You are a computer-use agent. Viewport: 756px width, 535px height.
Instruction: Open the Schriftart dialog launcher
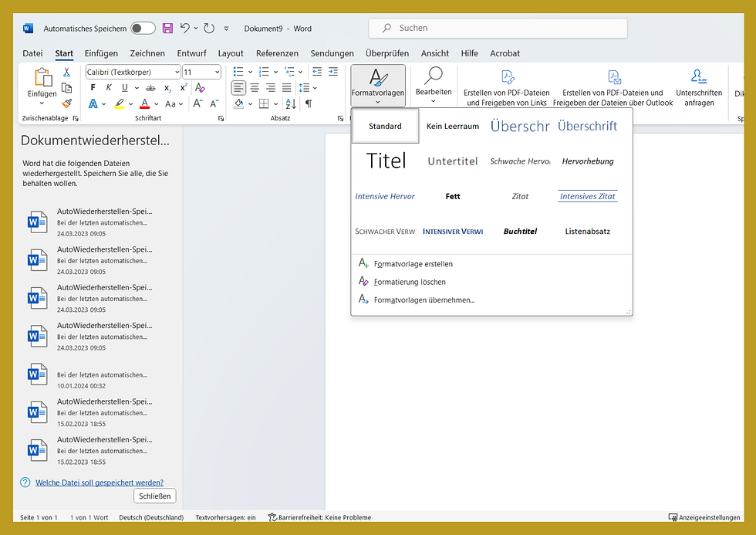221,118
